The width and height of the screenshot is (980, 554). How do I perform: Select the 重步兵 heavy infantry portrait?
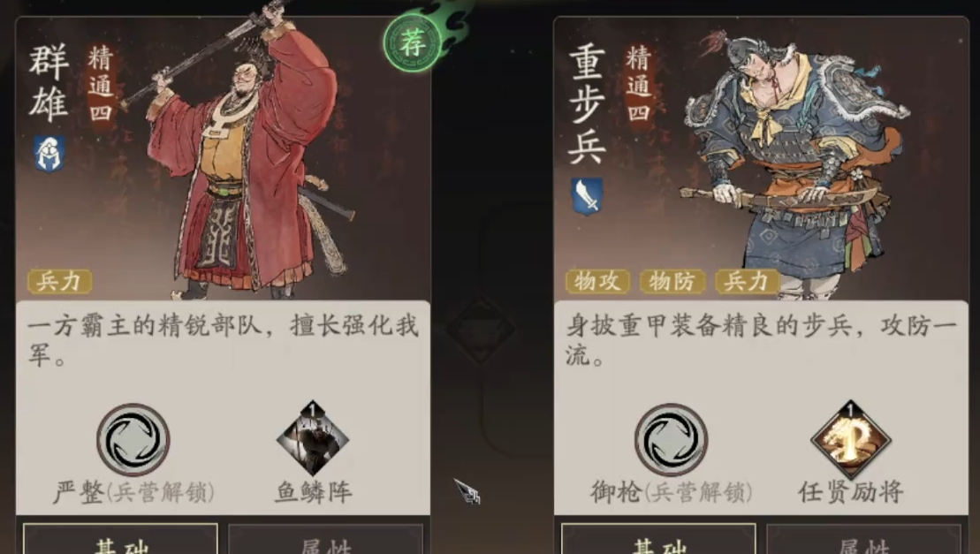[x=797, y=163]
